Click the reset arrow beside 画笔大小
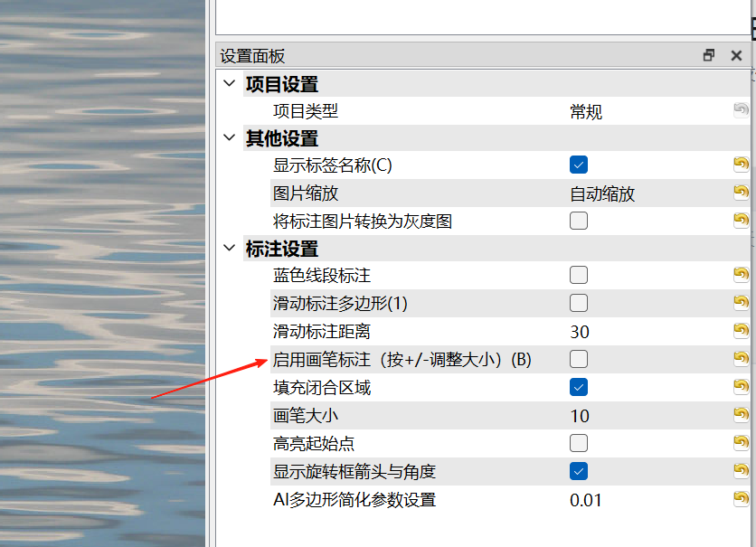 (x=741, y=415)
